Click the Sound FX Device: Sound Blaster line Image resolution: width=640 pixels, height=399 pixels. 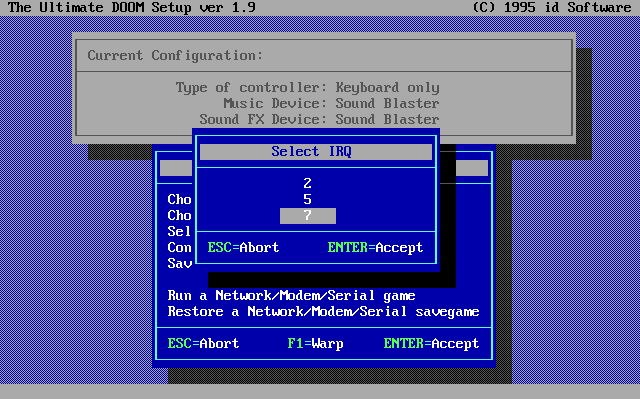[x=320, y=120]
